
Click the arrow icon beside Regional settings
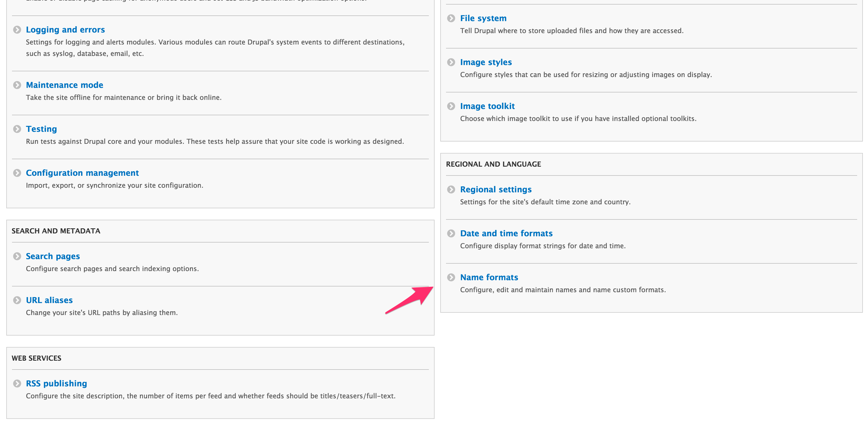click(451, 189)
